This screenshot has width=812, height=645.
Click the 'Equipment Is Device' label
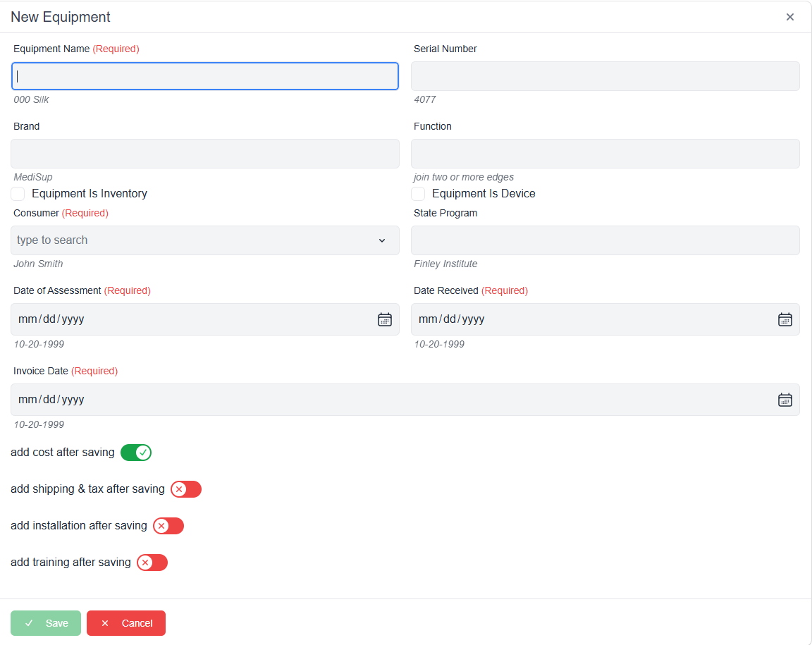(484, 194)
